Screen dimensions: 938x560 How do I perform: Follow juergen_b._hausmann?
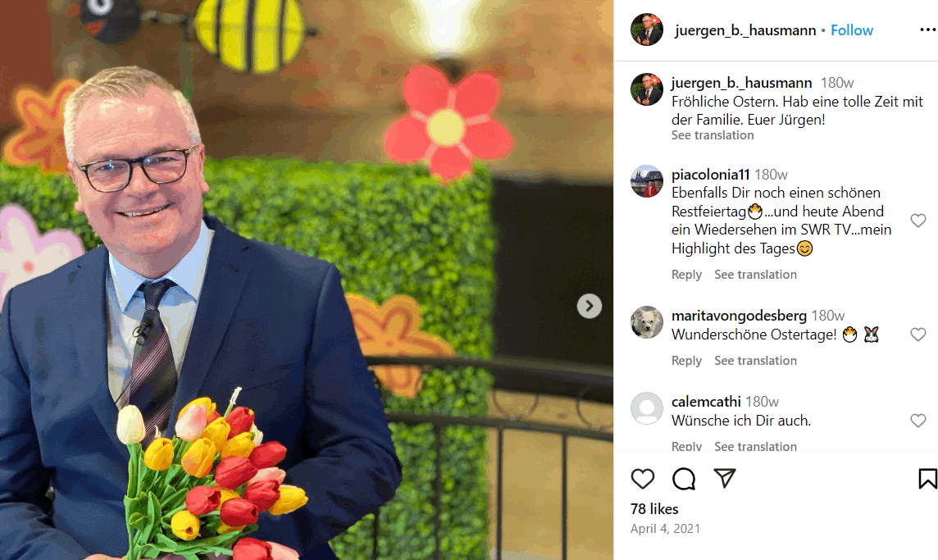(852, 30)
